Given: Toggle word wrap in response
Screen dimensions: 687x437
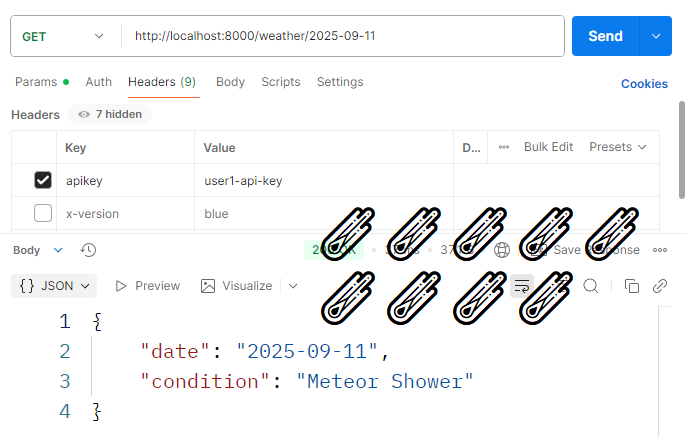Looking at the screenshot, I should (521, 286).
